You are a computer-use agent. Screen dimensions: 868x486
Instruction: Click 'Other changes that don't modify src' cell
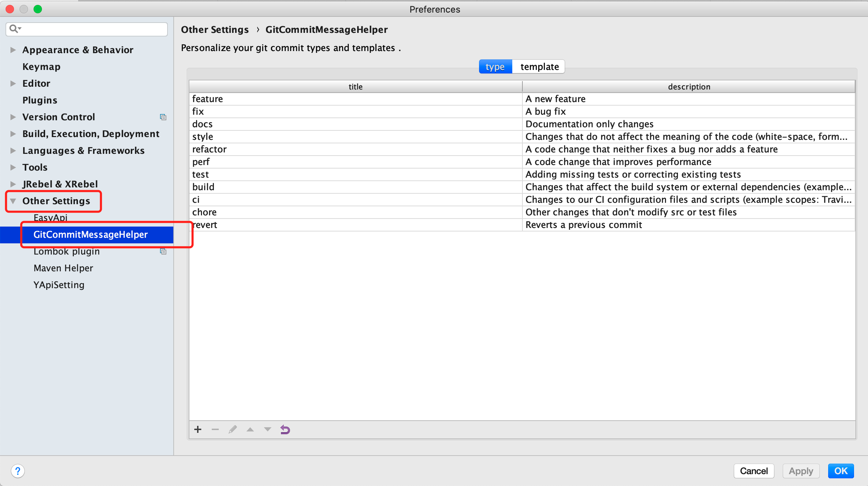pyautogui.click(x=689, y=212)
